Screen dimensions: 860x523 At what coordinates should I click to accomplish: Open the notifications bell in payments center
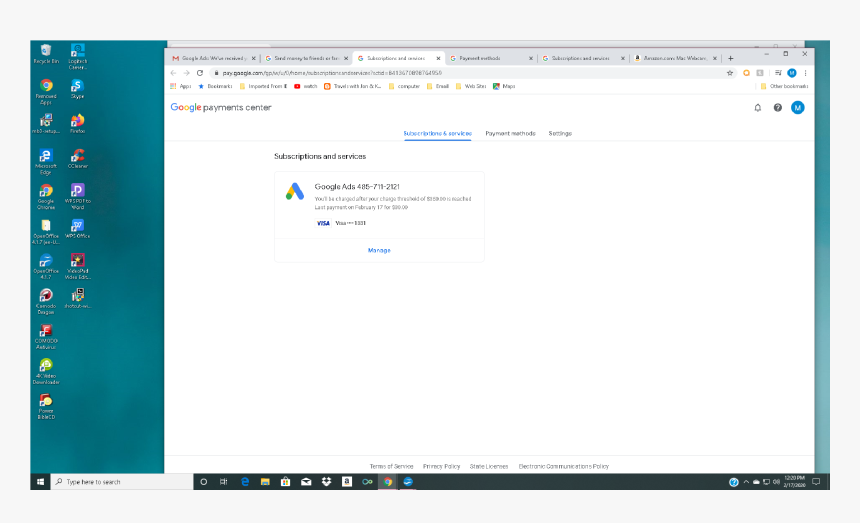[x=757, y=108]
